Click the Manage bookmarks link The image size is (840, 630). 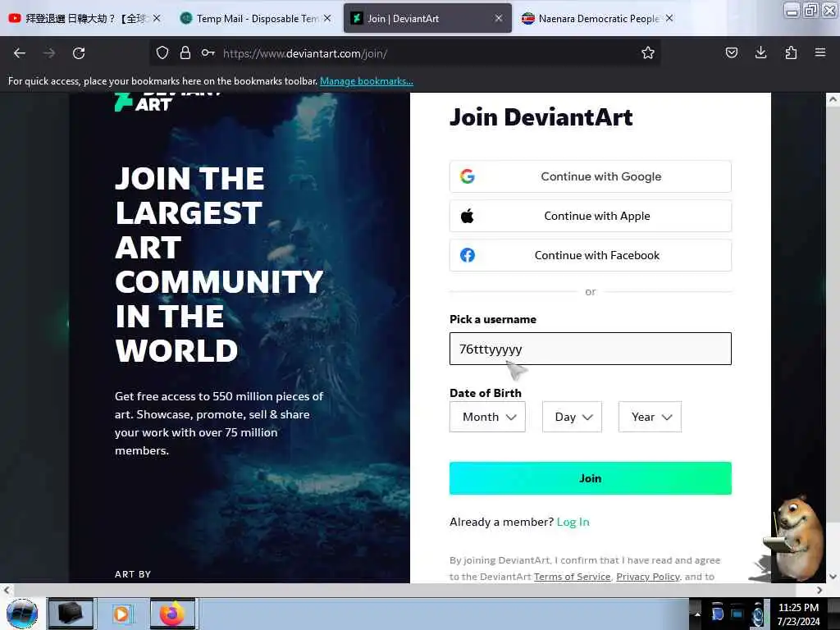[x=367, y=81]
